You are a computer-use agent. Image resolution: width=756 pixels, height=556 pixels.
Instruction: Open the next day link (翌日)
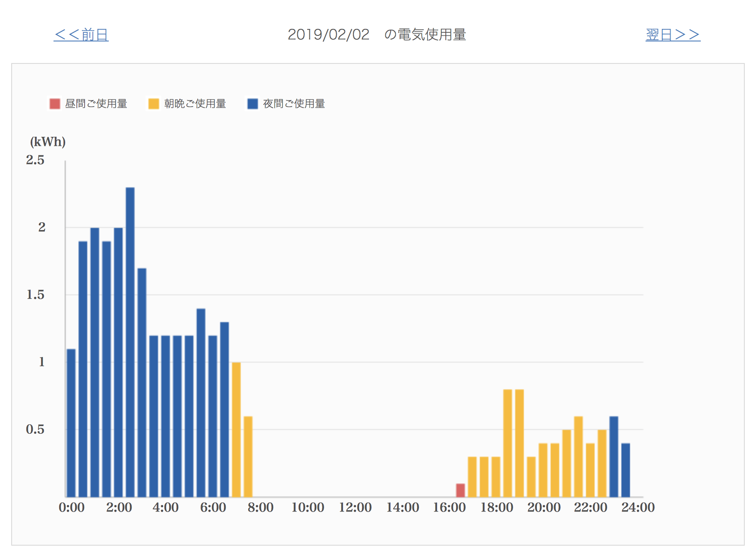[672, 35]
